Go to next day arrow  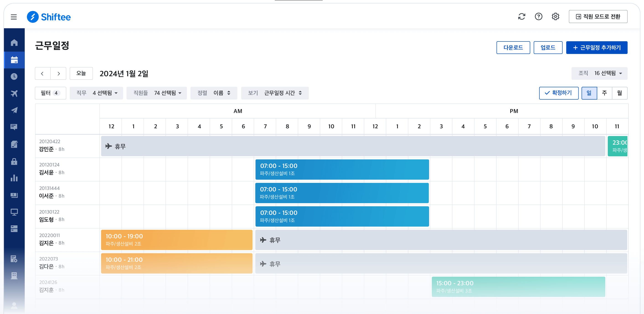click(59, 74)
